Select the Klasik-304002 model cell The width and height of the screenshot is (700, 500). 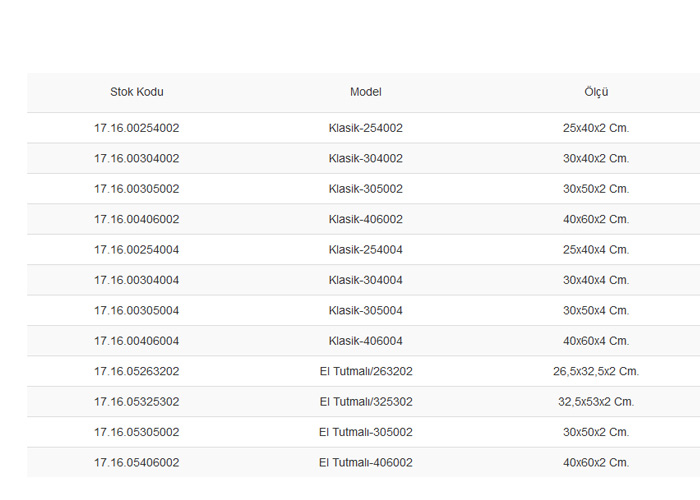[x=366, y=158]
